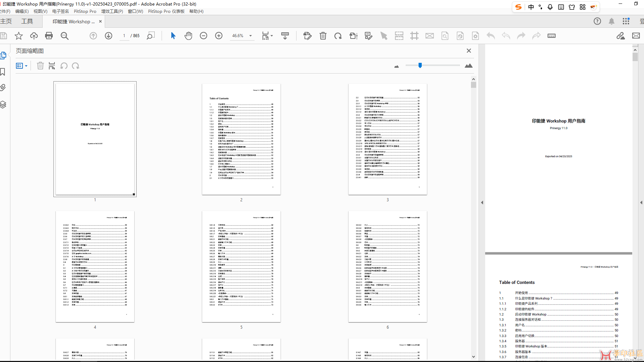Image resolution: width=644 pixels, height=362 pixels.
Task: Open thumbnail options dropdown menu
Action: coord(22,66)
